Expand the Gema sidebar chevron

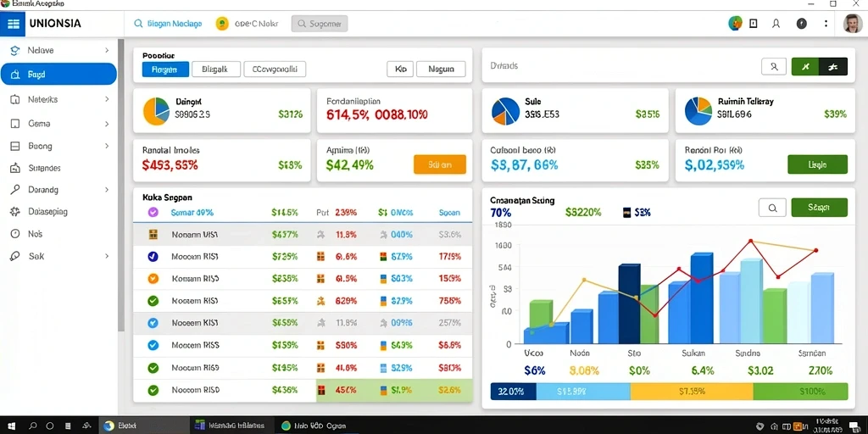click(x=107, y=124)
